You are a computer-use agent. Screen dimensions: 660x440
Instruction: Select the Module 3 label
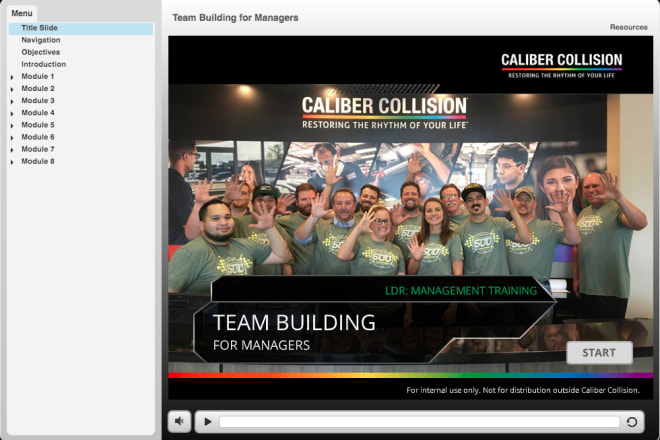pos(38,101)
